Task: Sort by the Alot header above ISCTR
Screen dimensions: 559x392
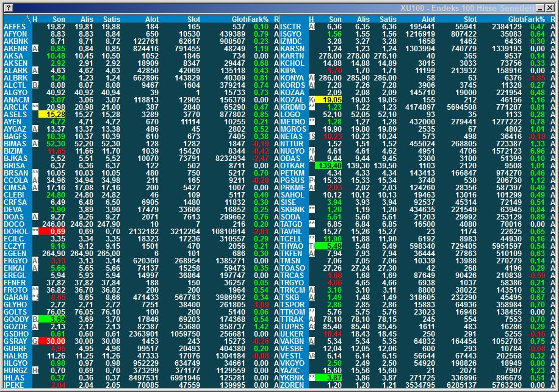Action: click(x=428, y=20)
